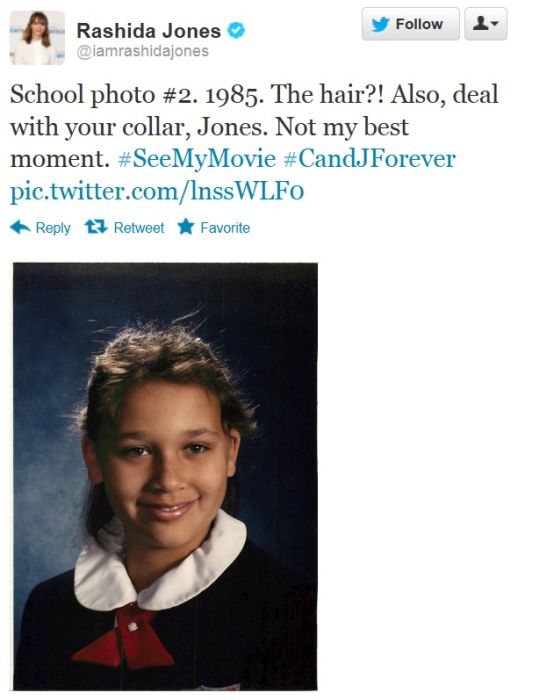
Task: Open the user actions dropdown menu
Action: click(486, 24)
